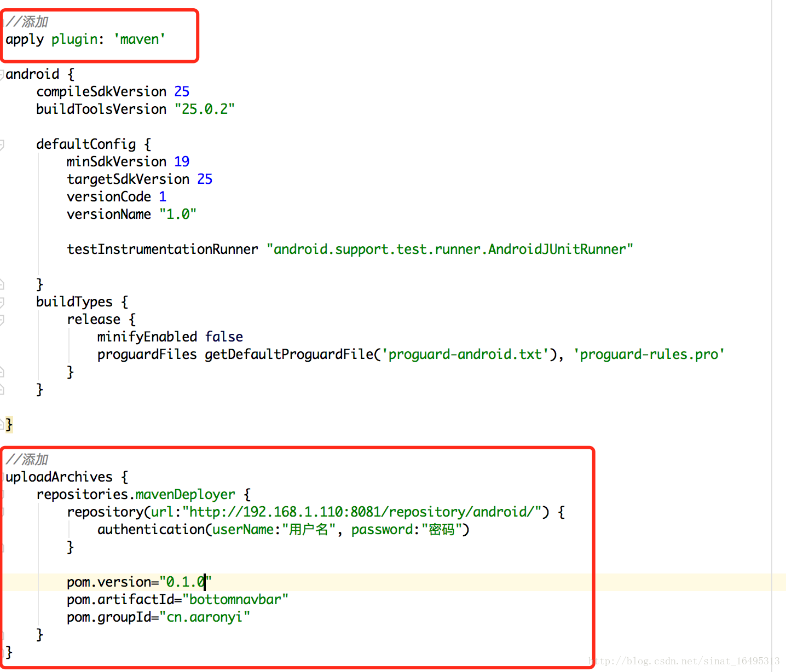Click "versionName" keyword
The width and height of the screenshot is (786, 672).
tap(109, 214)
